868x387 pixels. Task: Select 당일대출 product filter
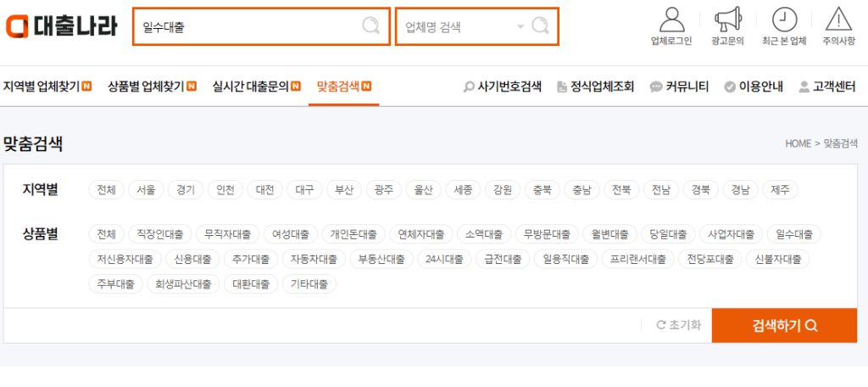pyautogui.click(x=669, y=234)
